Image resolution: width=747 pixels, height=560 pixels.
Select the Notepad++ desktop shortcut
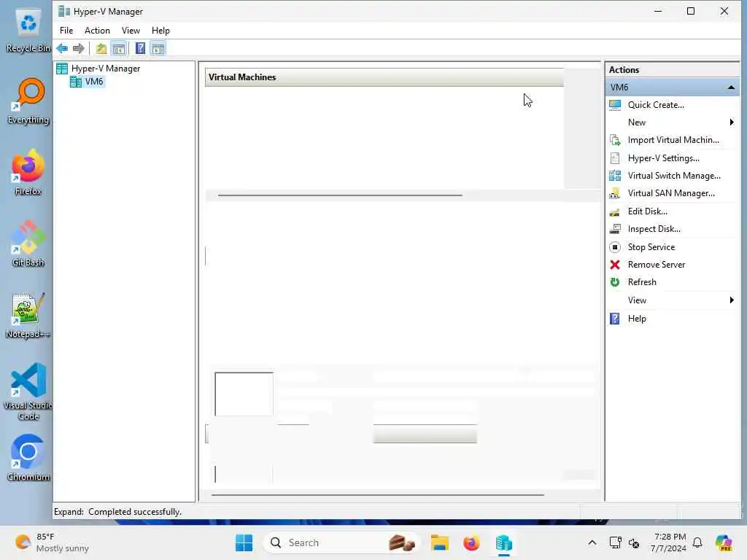[28, 316]
